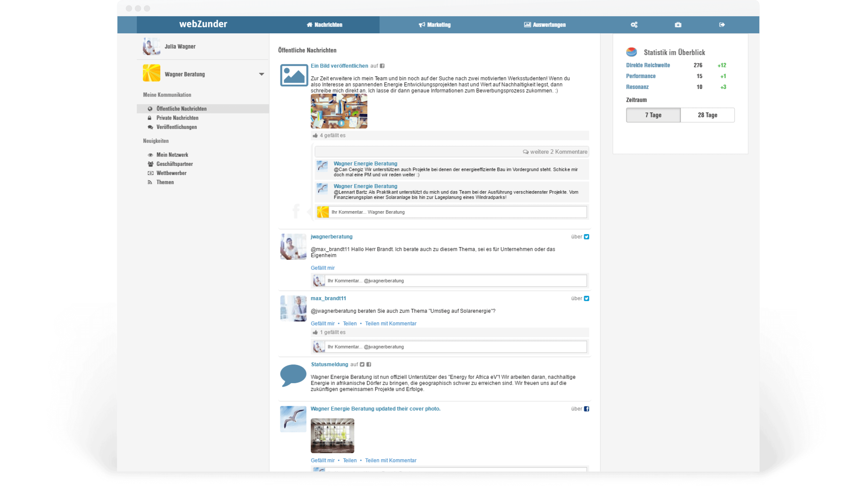Select the 28 Tage time range
This screenshot has width=868, height=488.
(x=707, y=115)
